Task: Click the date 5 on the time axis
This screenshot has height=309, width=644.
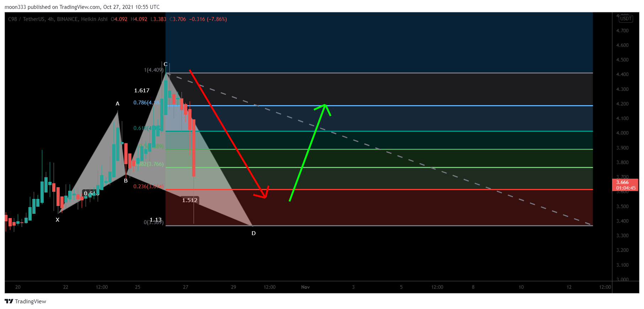Action: pos(401,287)
